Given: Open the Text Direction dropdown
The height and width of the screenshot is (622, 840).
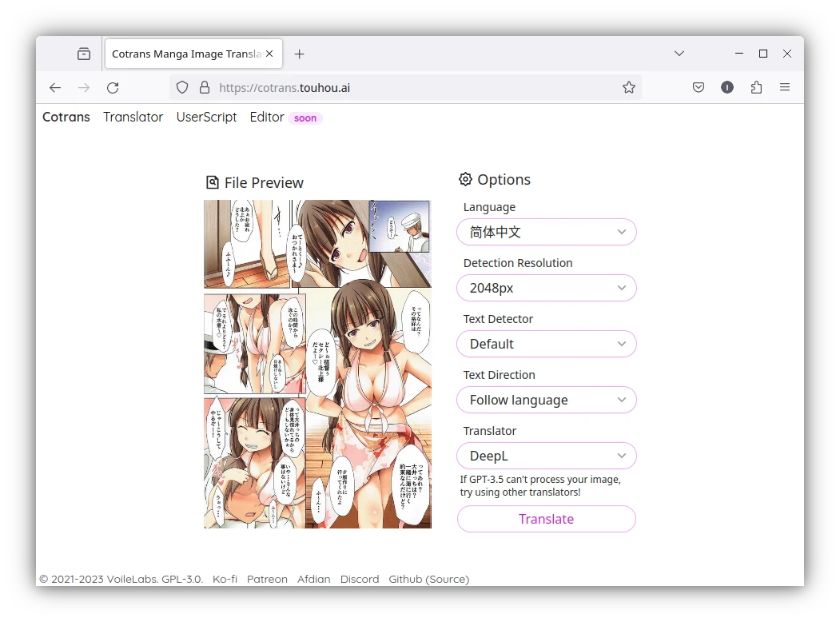Looking at the screenshot, I should (547, 401).
